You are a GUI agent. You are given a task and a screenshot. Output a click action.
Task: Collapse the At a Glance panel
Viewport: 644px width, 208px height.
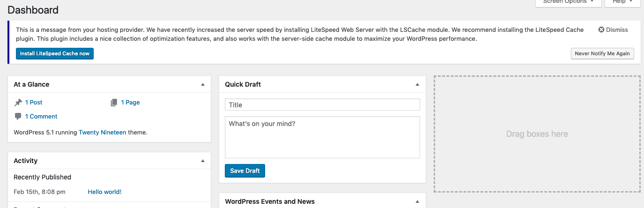[203, 85]
